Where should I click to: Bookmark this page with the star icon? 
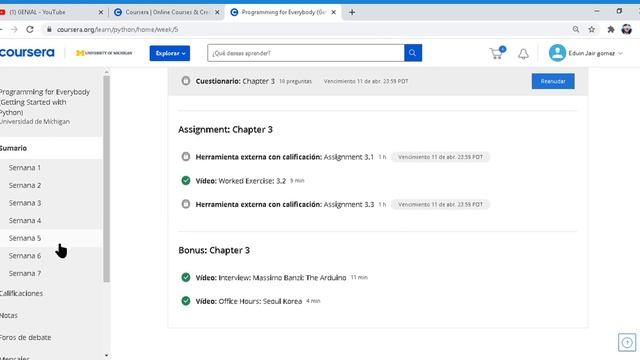click(591, 29)
